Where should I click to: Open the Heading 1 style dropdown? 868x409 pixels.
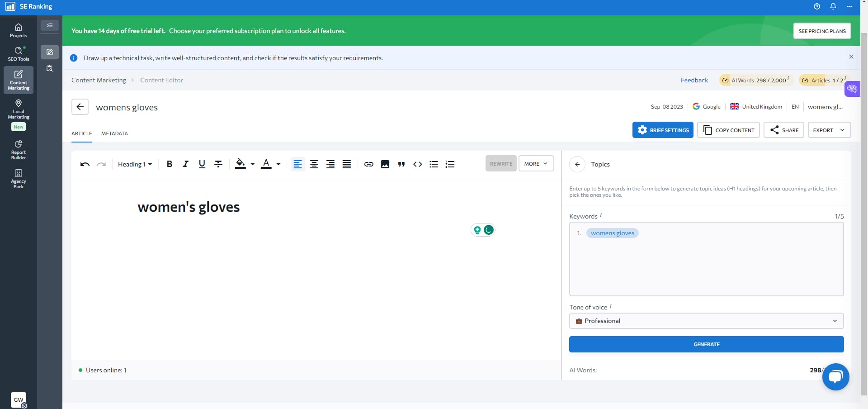point(134,164)
